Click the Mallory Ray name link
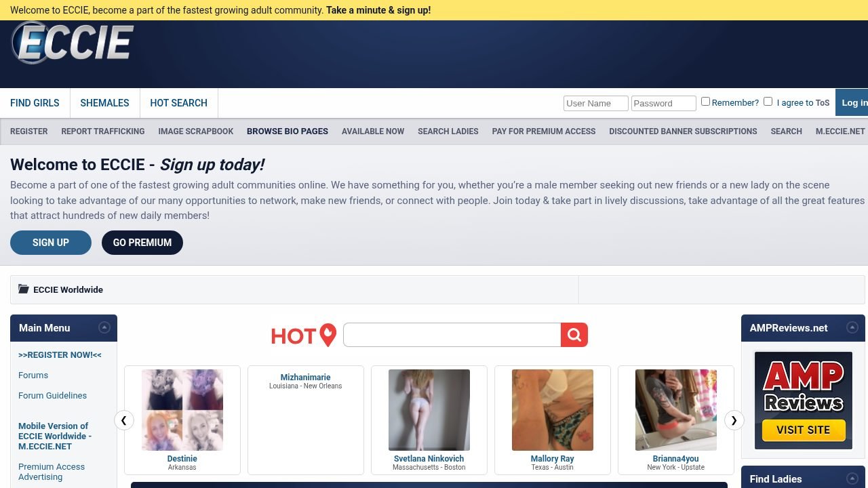Viewport: 868px width, 488px height. coord(553,459)
